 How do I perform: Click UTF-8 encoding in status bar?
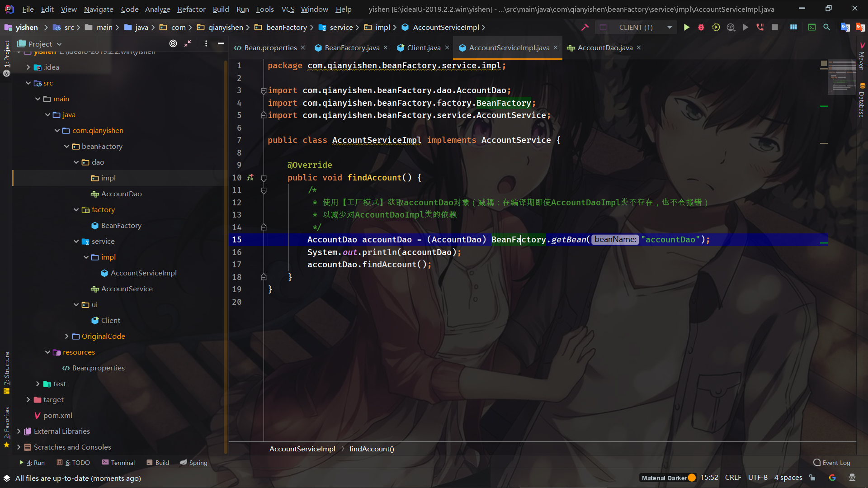(x=758, y=478)
